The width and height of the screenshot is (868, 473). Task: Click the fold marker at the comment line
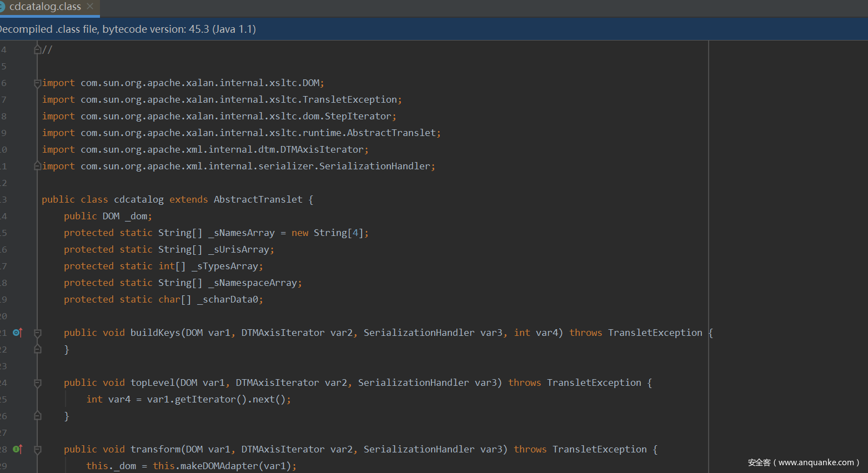tap(37, 50)
